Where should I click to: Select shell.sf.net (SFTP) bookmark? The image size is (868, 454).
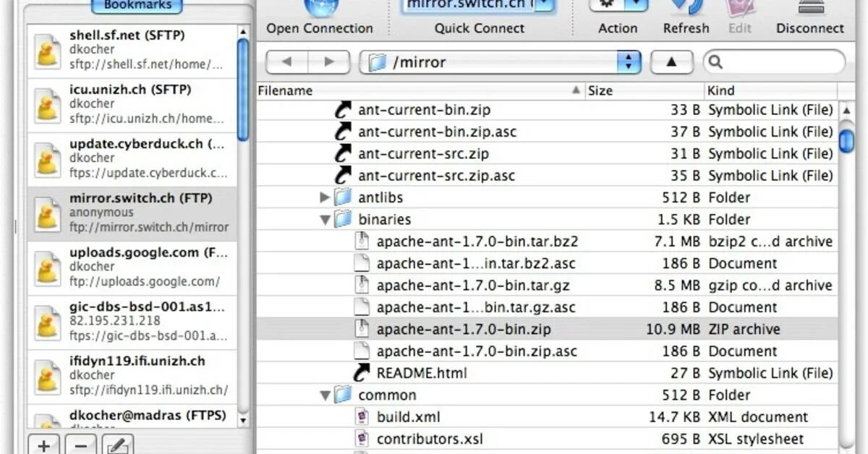(132, 51)
